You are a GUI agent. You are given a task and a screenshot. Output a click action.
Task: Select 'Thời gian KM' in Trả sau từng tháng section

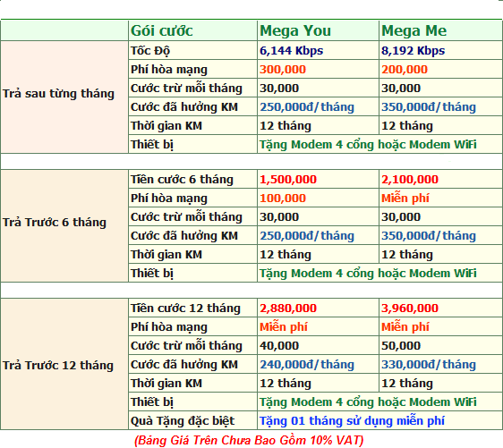[x=166, y=126]
